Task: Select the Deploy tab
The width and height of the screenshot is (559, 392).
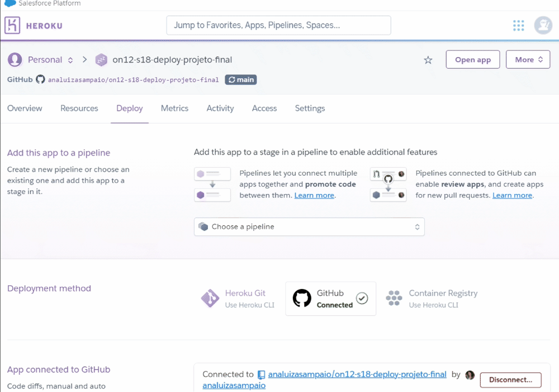Action: point(130,108)
